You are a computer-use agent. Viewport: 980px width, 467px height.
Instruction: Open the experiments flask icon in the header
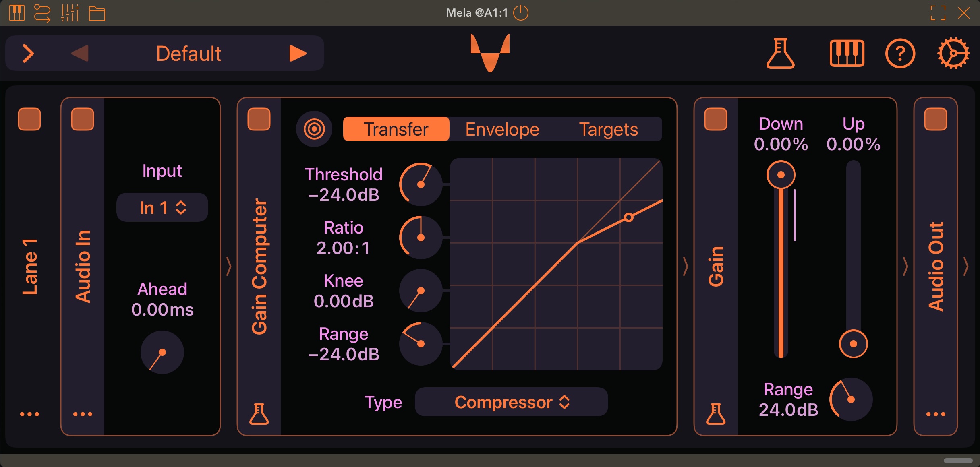pos(780,53)
